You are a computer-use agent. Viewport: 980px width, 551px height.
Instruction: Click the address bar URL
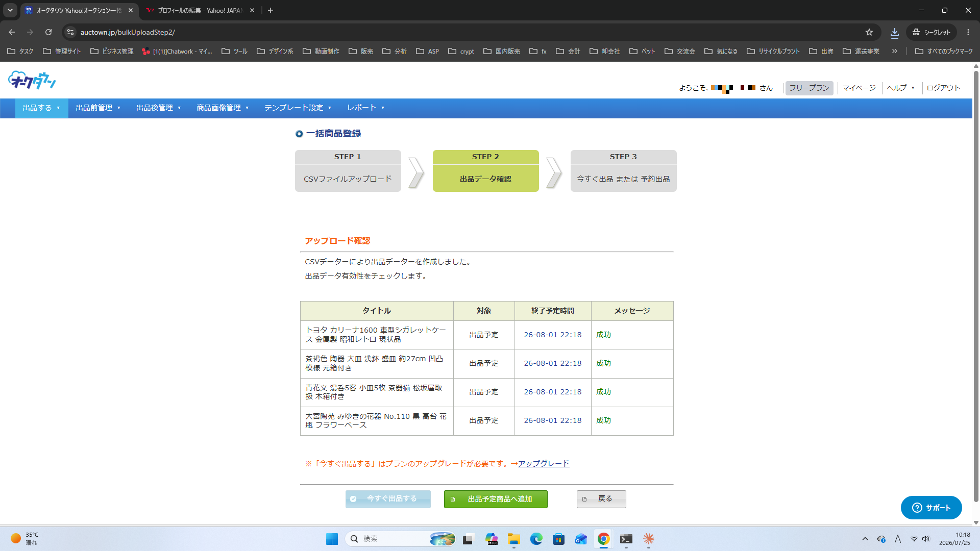pos(128,32)
